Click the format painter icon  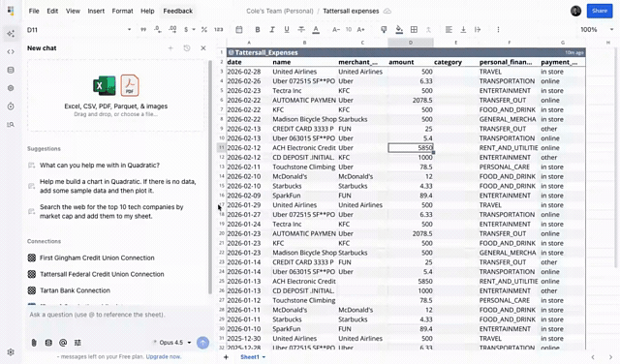point(384,30)
